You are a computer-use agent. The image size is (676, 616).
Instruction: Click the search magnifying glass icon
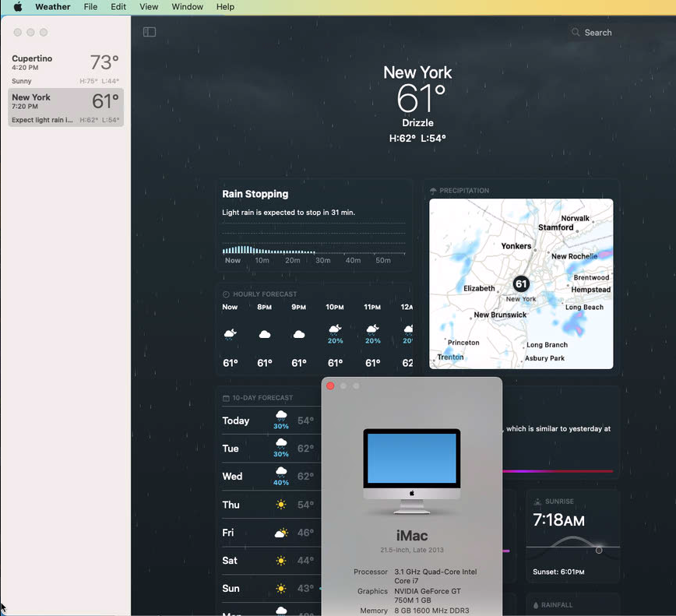click(x=576, y=33)
